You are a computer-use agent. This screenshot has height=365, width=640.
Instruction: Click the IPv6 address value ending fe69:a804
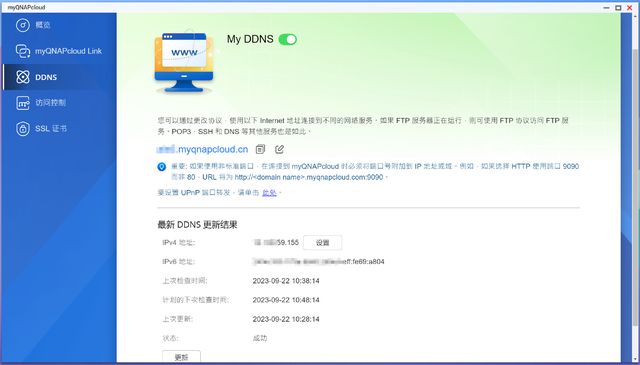318,262
